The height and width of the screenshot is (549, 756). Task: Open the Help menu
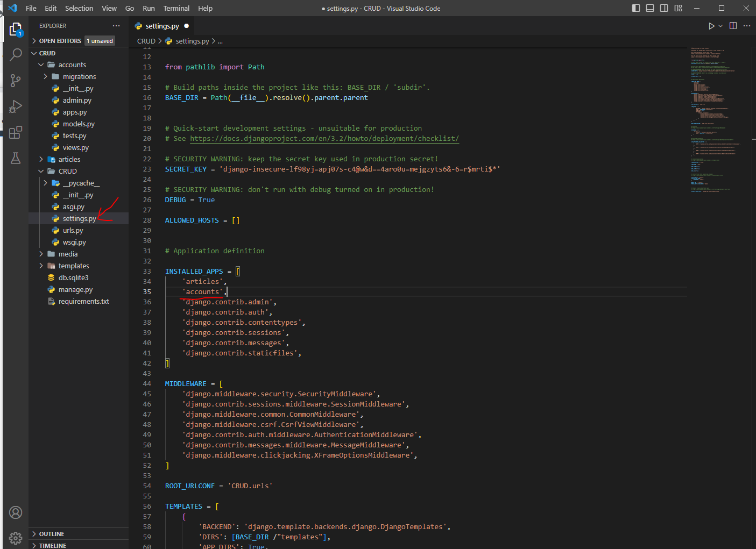point(205,8)
